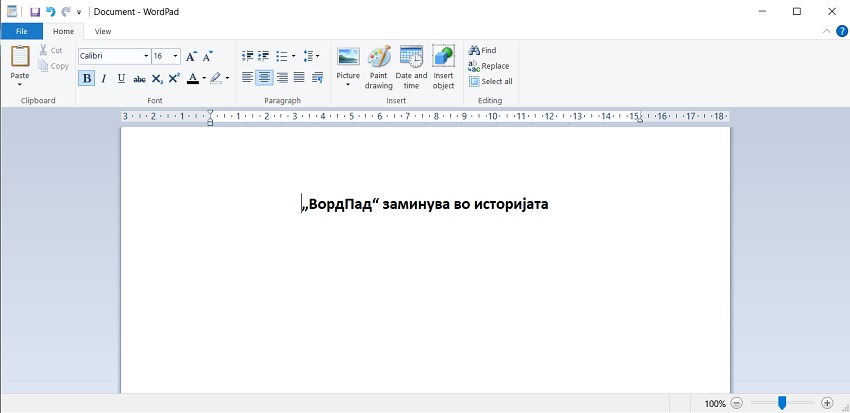Screen dimensions: 850x413
Task: Click Cut in the Clipboard group
Action: point(51,50)
